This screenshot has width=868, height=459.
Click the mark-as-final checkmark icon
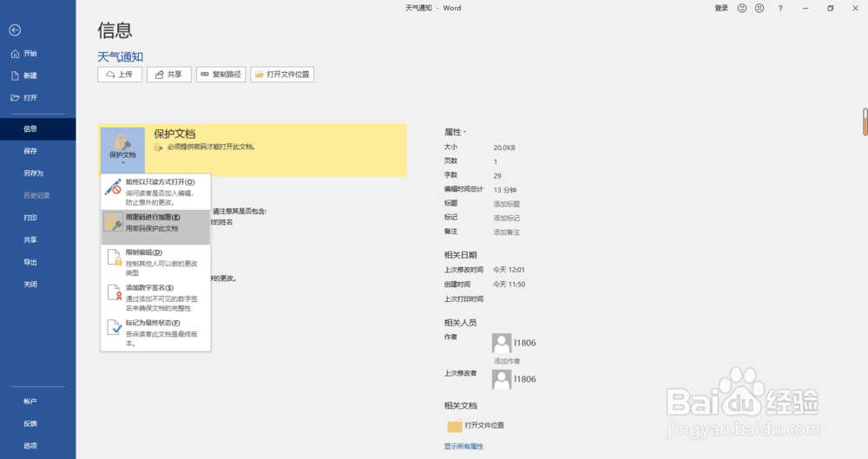[114, 327]
